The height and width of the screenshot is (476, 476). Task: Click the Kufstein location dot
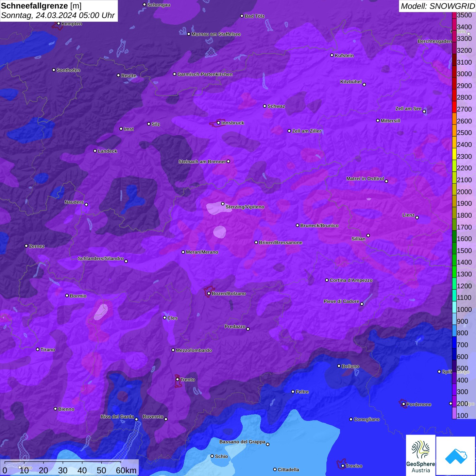click(332, 55)
